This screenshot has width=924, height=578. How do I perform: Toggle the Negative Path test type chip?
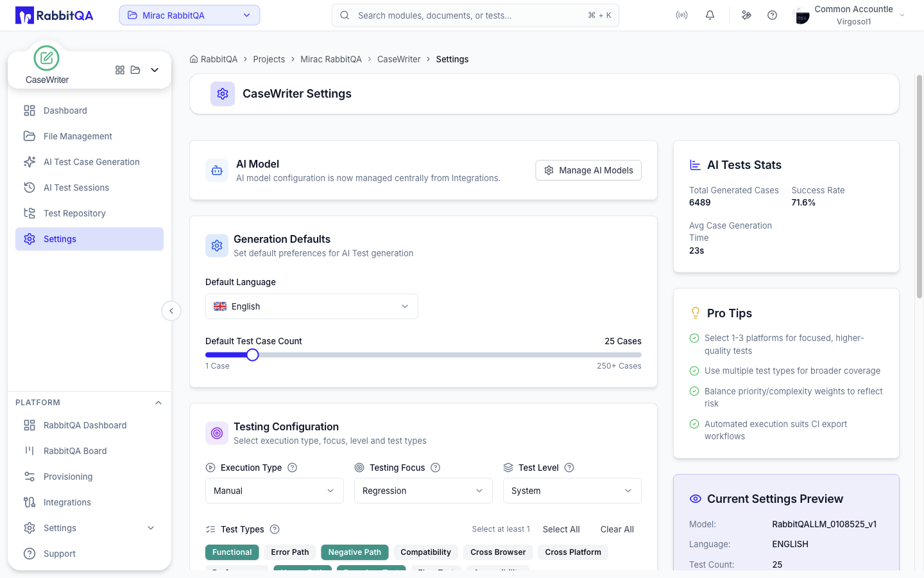(355, 552)
